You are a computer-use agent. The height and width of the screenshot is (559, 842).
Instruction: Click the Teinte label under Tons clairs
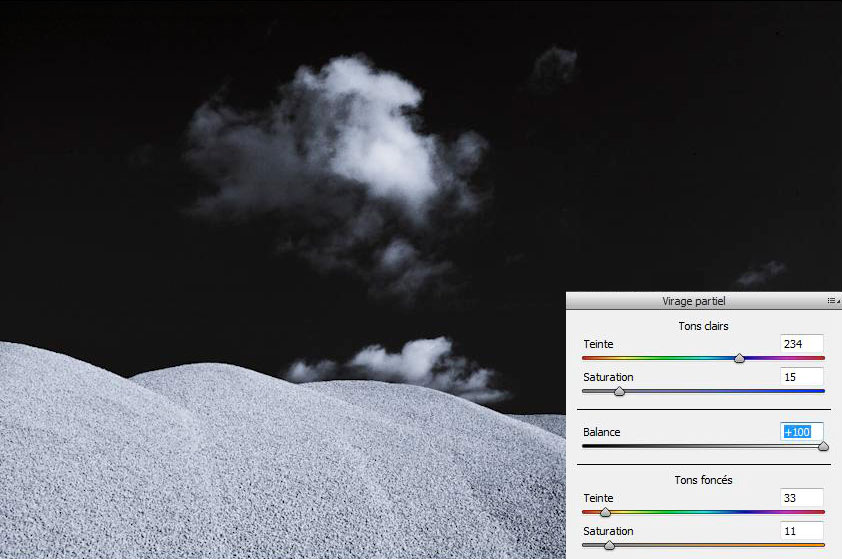click(598, 344)
